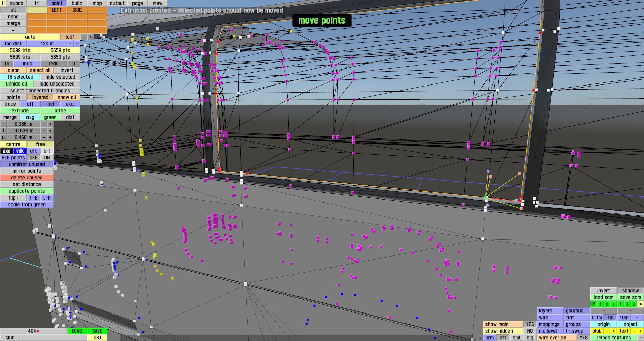Undo the last action

27,64
